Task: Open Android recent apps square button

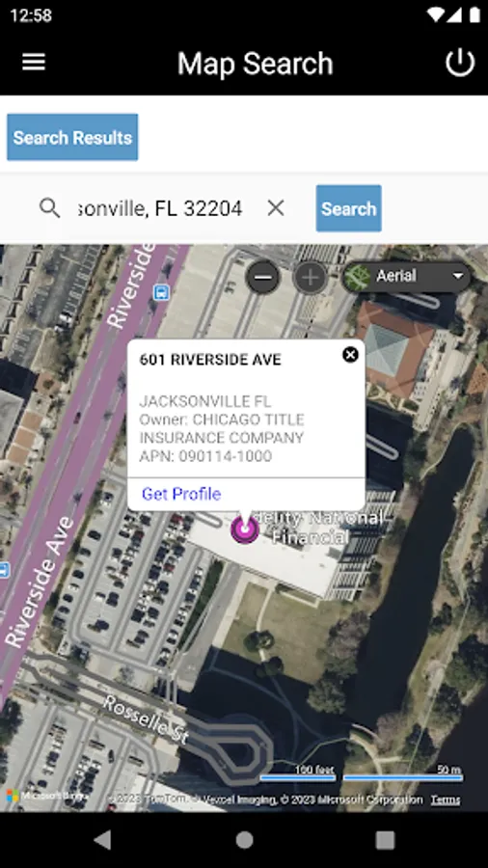Action: (385, 840)
